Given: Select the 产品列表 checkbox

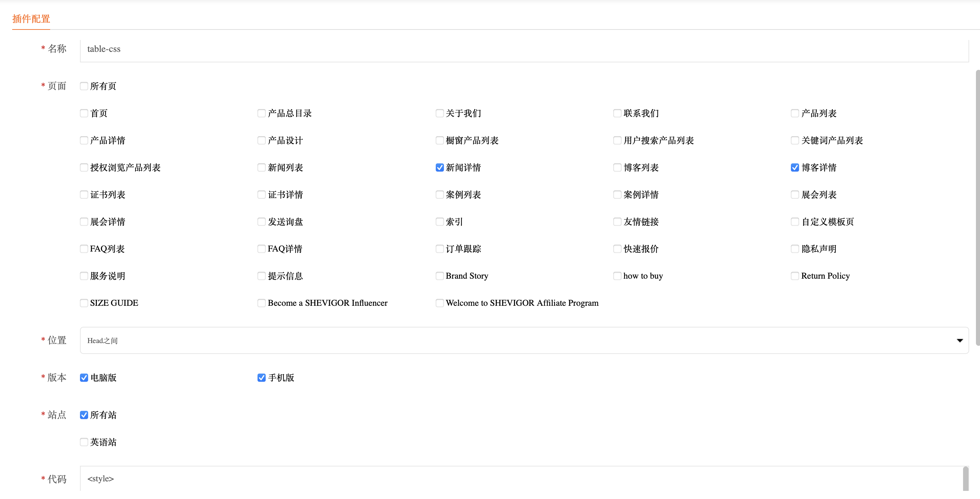Looking at the screenshot, I should 795,113.
